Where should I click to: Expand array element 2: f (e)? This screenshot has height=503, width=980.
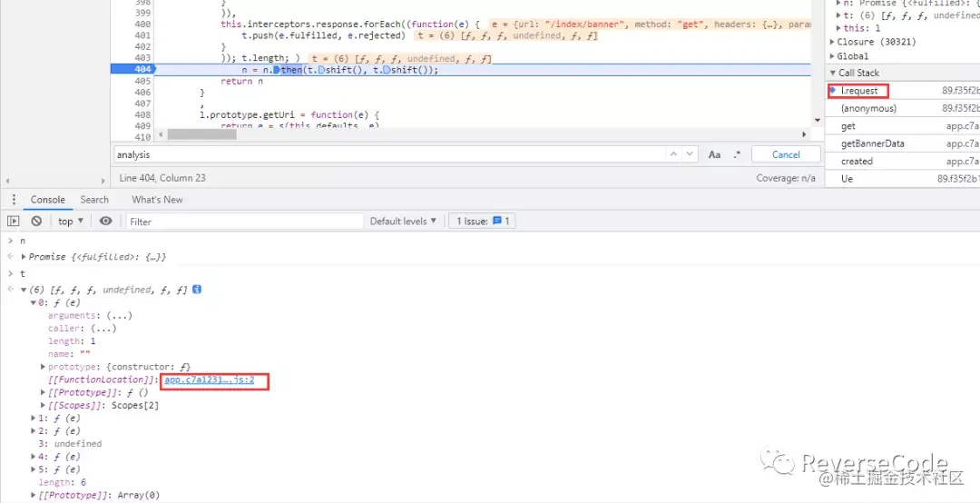coord(34,431)
